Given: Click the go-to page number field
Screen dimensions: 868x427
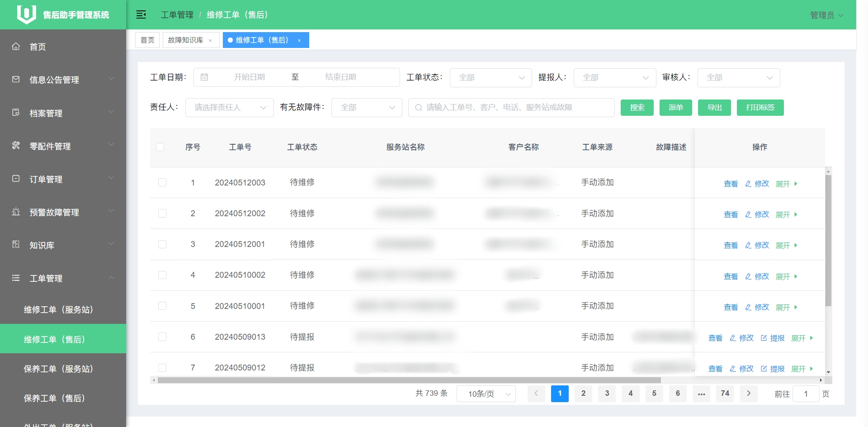Looking at the screenshot, I should (806, 394).
